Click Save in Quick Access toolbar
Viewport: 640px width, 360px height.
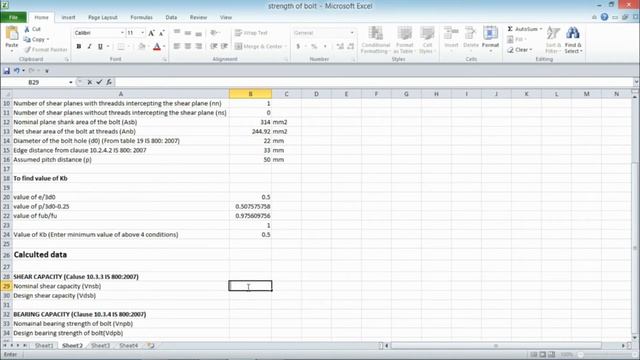(7, 71)
